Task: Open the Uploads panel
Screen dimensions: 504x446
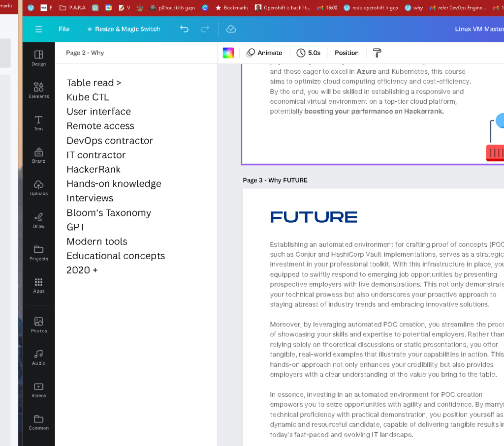Action: tap(38, 188)
